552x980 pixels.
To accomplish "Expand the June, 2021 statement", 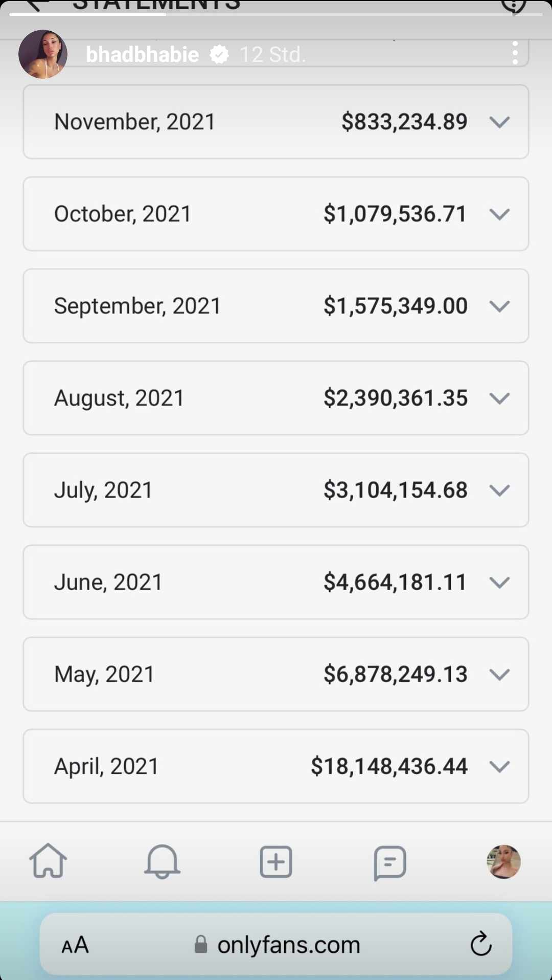I will click(499, 583).
